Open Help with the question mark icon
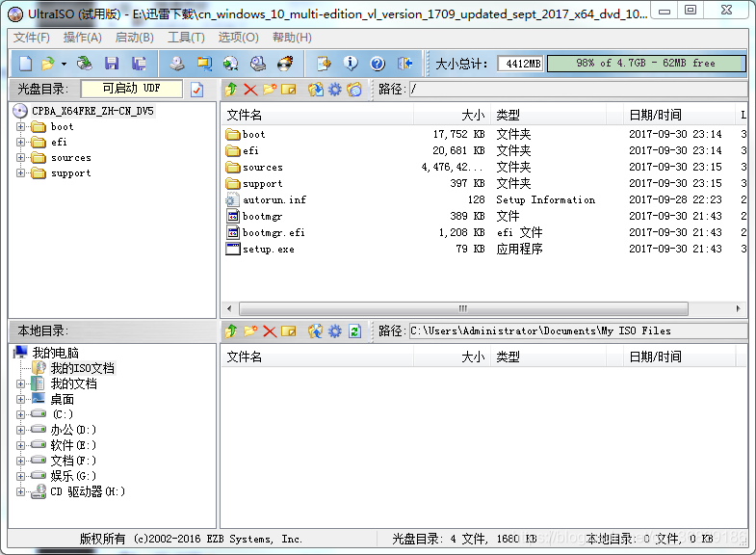The width and height of the screenshot is (756, 555). pos(378,64)
